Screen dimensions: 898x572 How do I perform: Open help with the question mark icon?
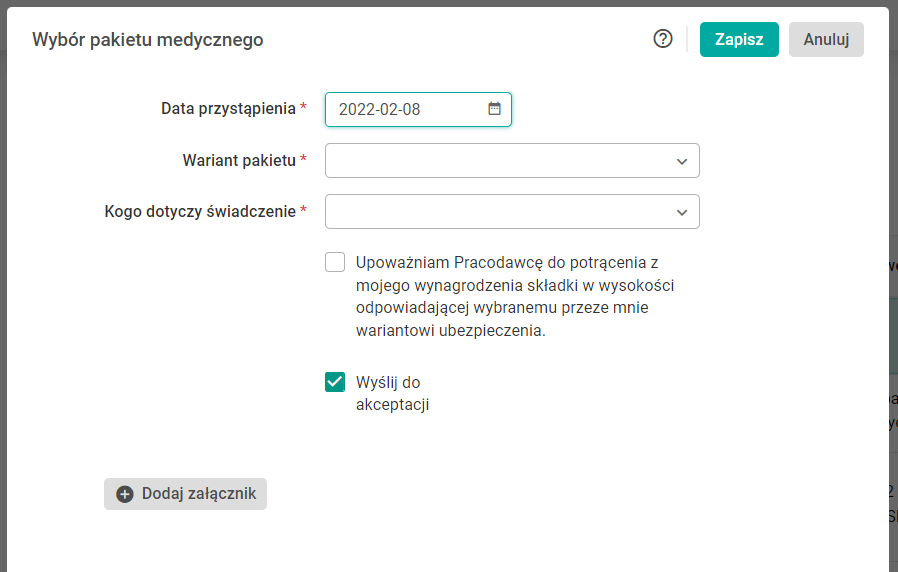[x=662, y=39]
